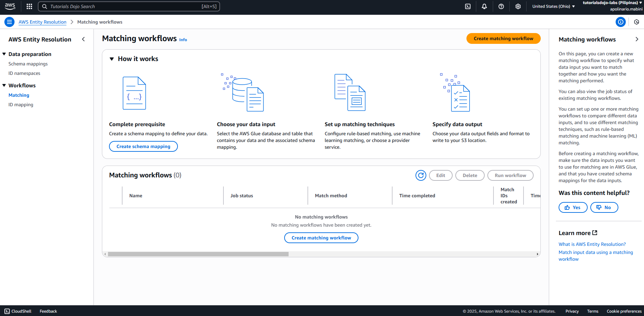The image size is (644, 316).
Task: Open the AWS notifications bell
Action: pyautogui.click(x=484, y=6)
